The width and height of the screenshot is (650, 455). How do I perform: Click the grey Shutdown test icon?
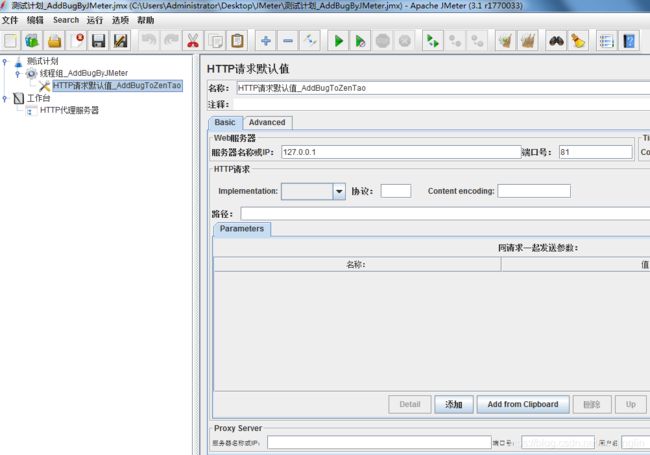click(x=405, y=41)
